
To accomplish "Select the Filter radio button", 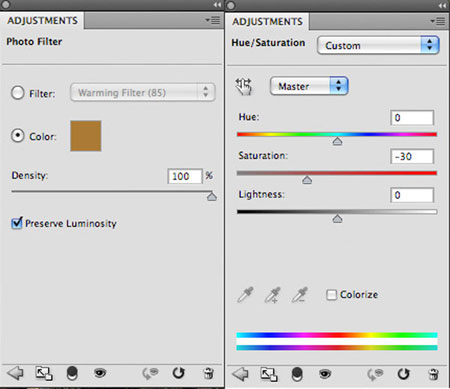I will 18,93.
